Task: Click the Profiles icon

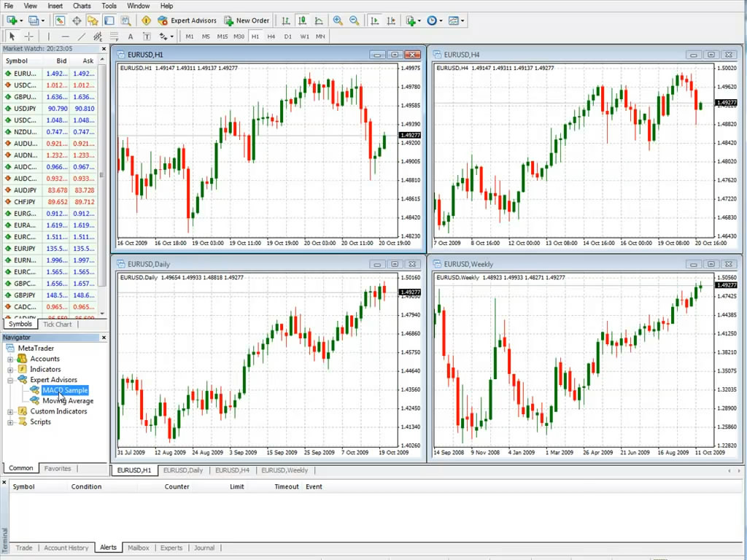Action: (34, 20)
